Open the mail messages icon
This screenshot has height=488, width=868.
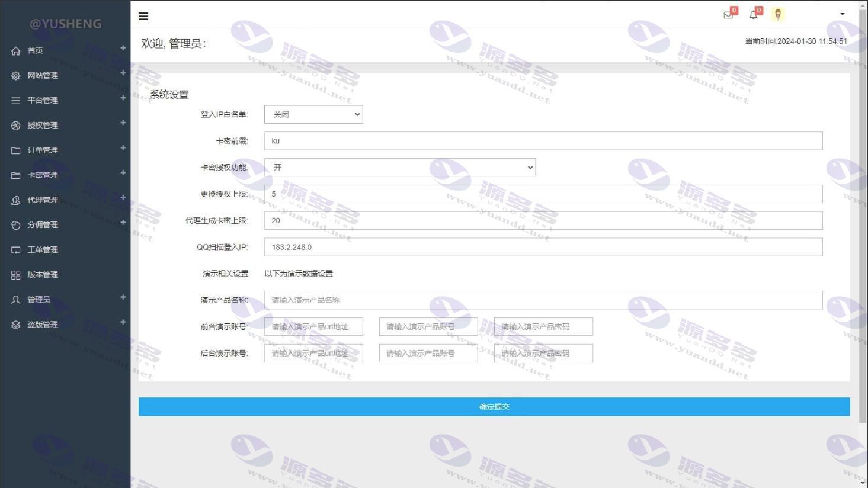coord(728,15)
